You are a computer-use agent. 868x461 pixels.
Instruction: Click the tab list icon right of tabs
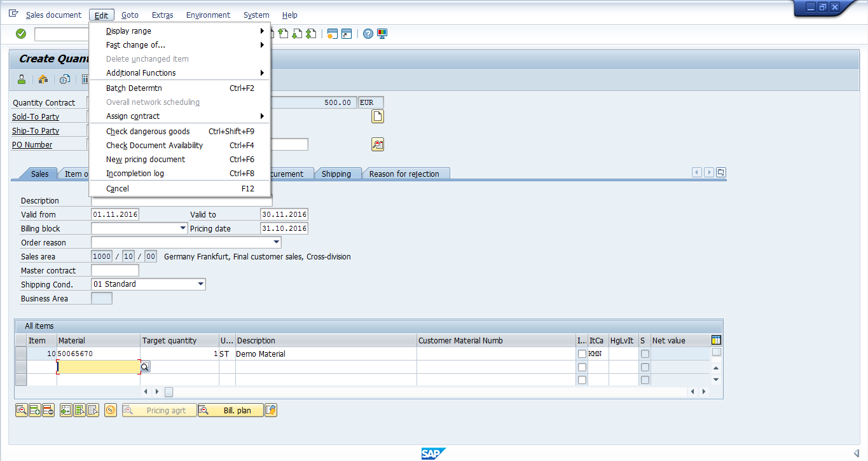pyautogui.click(x=720, y=172)
